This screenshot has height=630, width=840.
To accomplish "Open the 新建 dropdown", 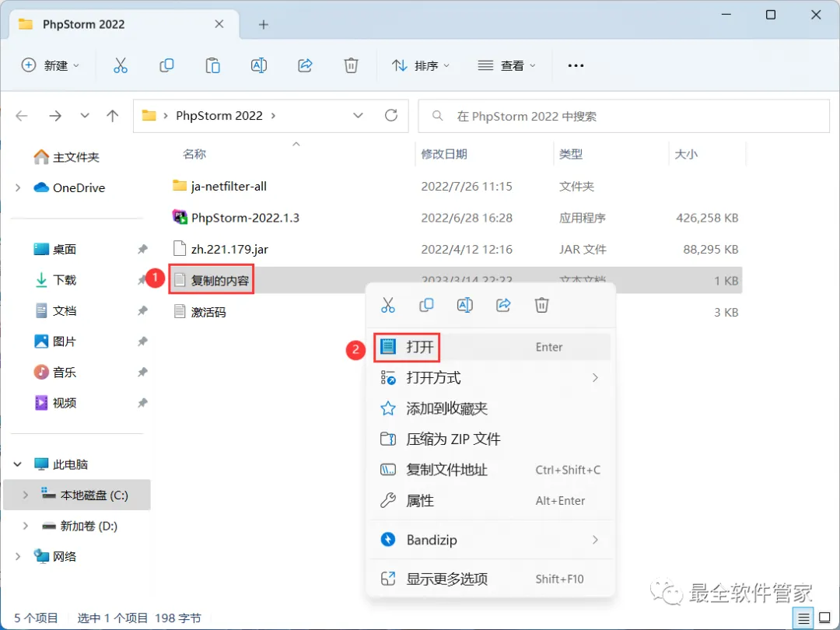I will point(51,65).
